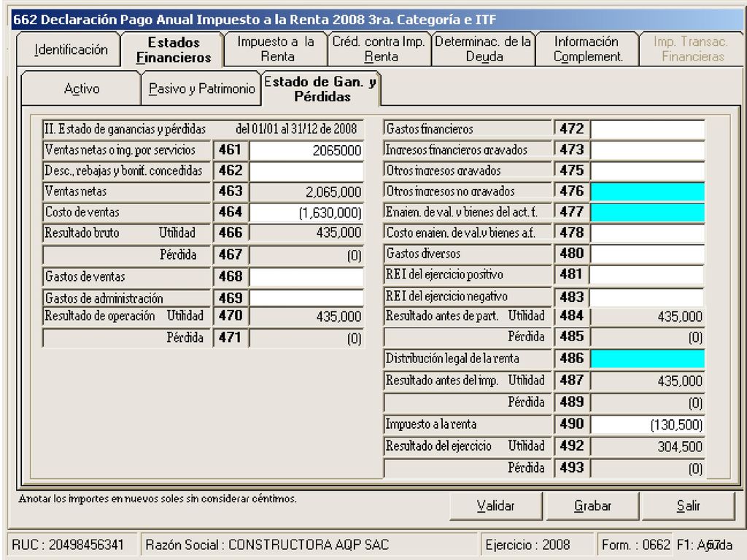Screen dimensions: 747x560
Task: Edit field 490 Impuesto a la renta
Action: pos(648,425)
